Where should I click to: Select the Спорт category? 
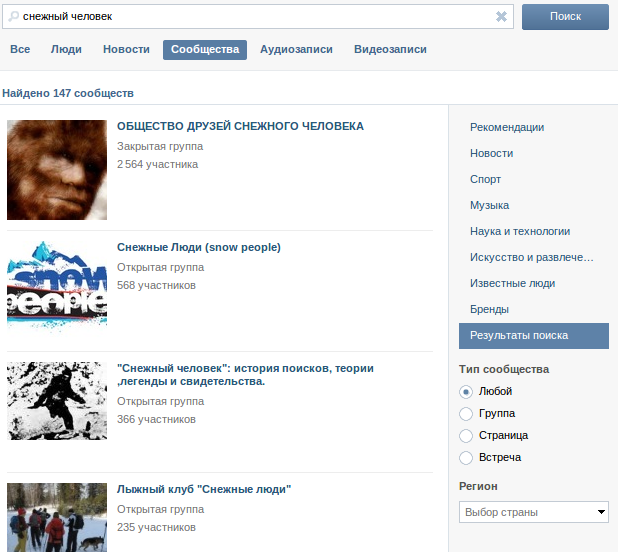point(485,179)
